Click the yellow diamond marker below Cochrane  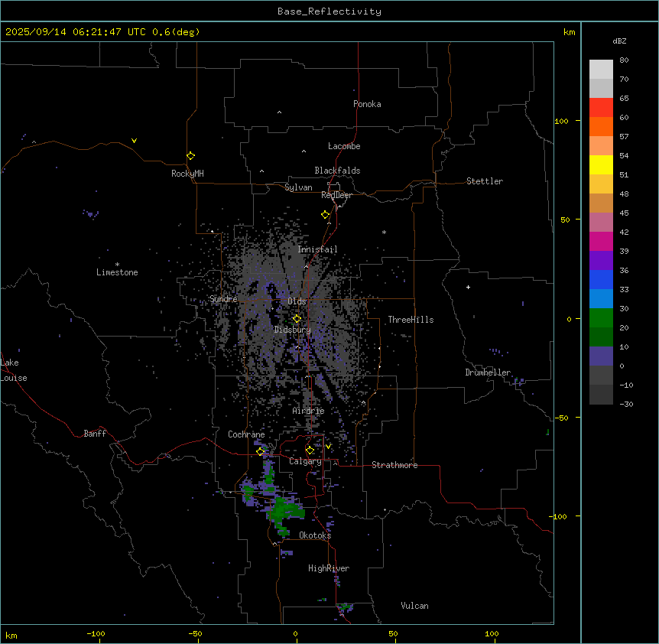click(260, 451)
